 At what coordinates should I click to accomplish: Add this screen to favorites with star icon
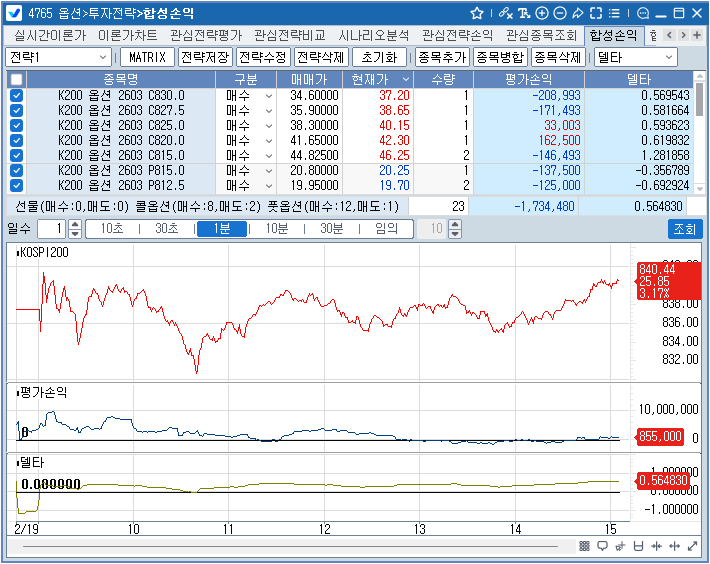(477, 13)
